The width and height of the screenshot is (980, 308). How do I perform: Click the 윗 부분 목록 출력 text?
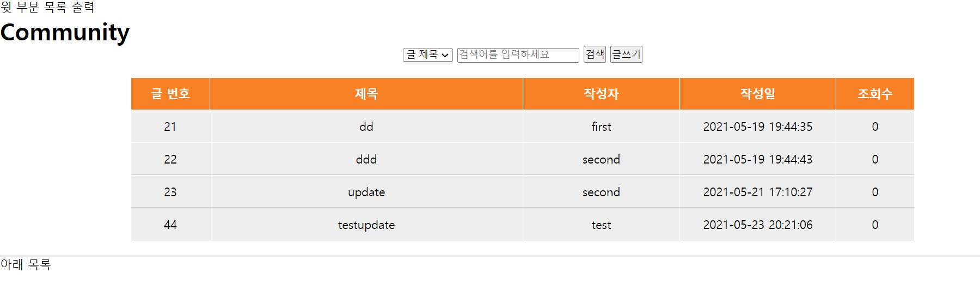pos(47,7)
